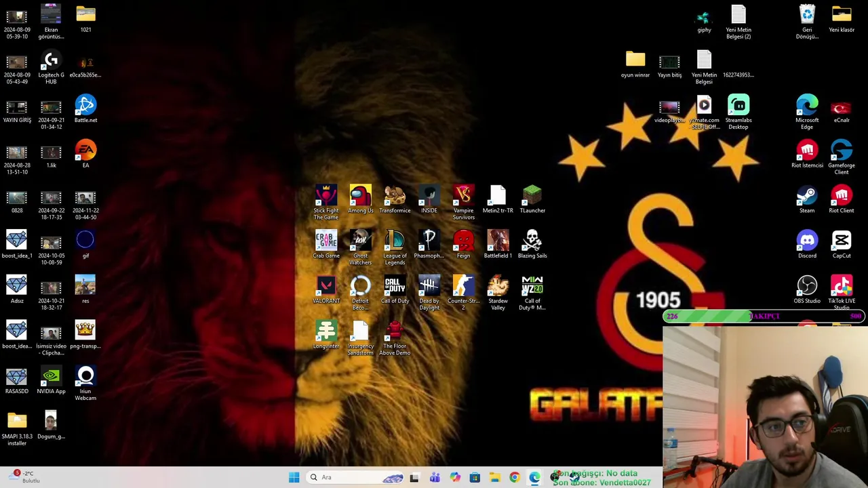The width and height of the screenshot is (868, 488).
Task: Open Microsoft Teams from the taskbar
Action: point(435,477)
